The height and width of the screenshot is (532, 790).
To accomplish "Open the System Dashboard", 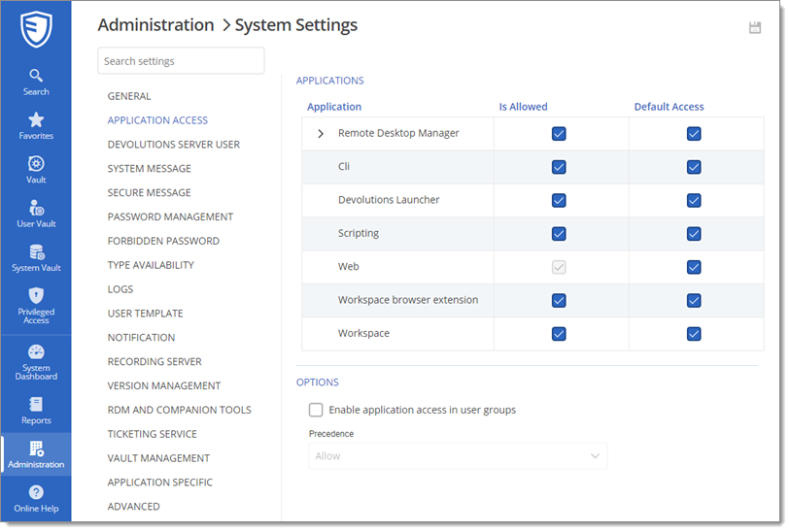I will click(x=36, y=362).
